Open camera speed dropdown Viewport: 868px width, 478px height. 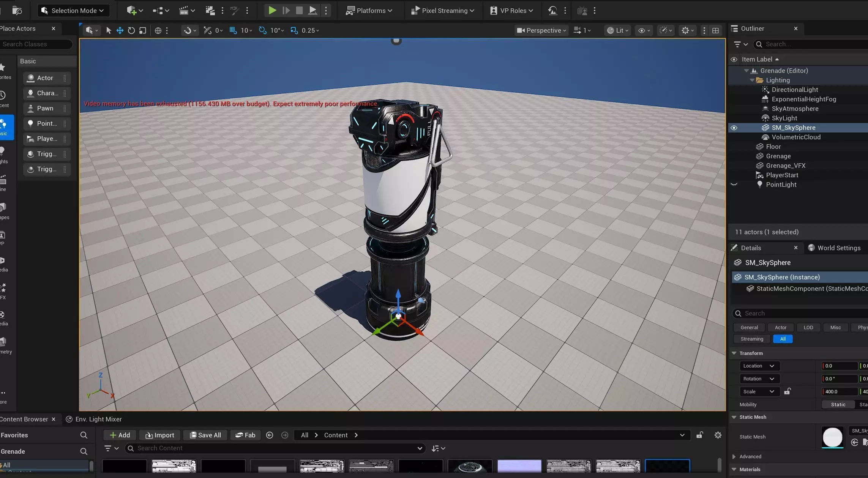coord(582,30)
